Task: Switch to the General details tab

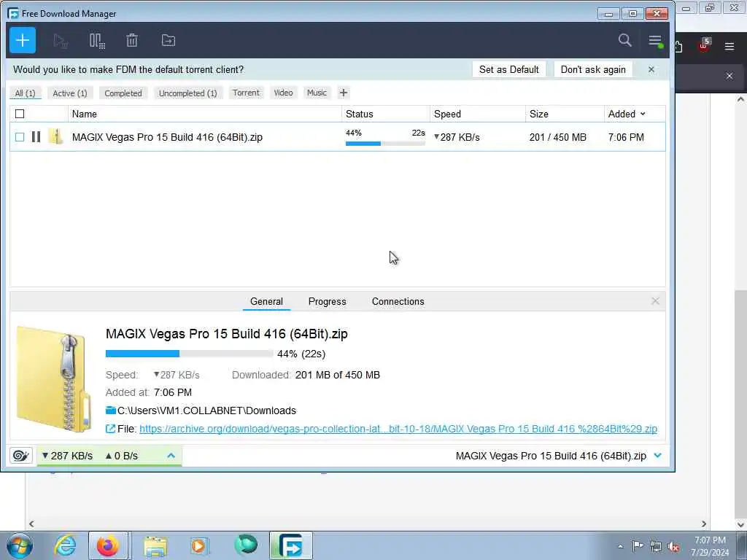Action: coord(266,301)
